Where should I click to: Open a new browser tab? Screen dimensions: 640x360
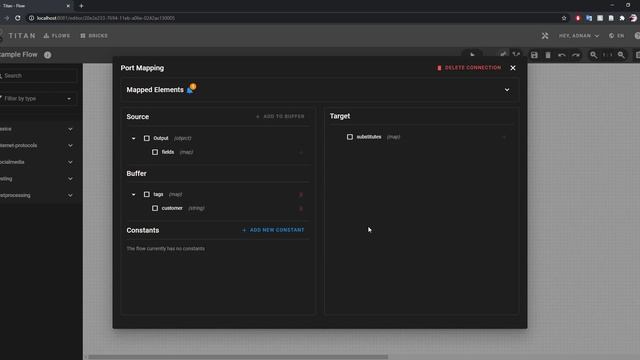(x=81, y=6)
